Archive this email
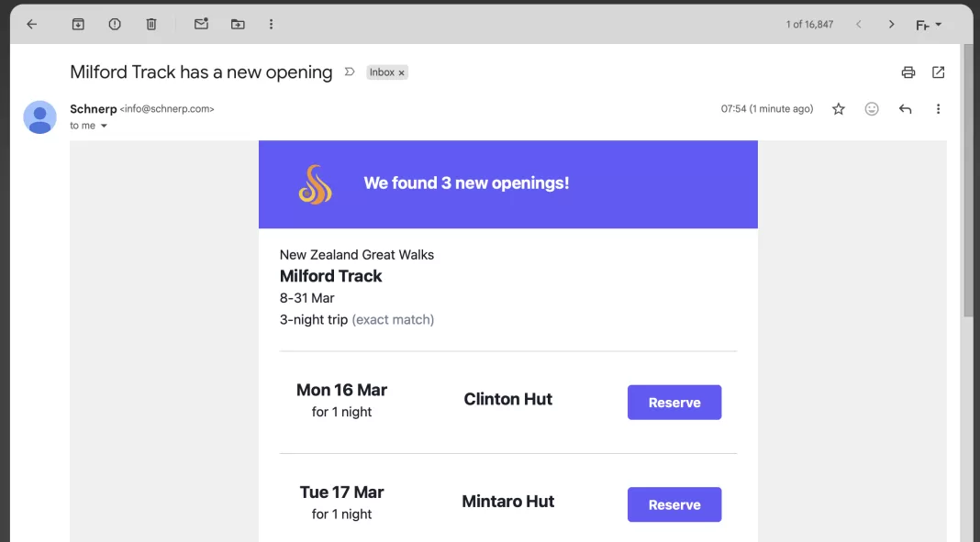980x542 pixels. (78, 24)
